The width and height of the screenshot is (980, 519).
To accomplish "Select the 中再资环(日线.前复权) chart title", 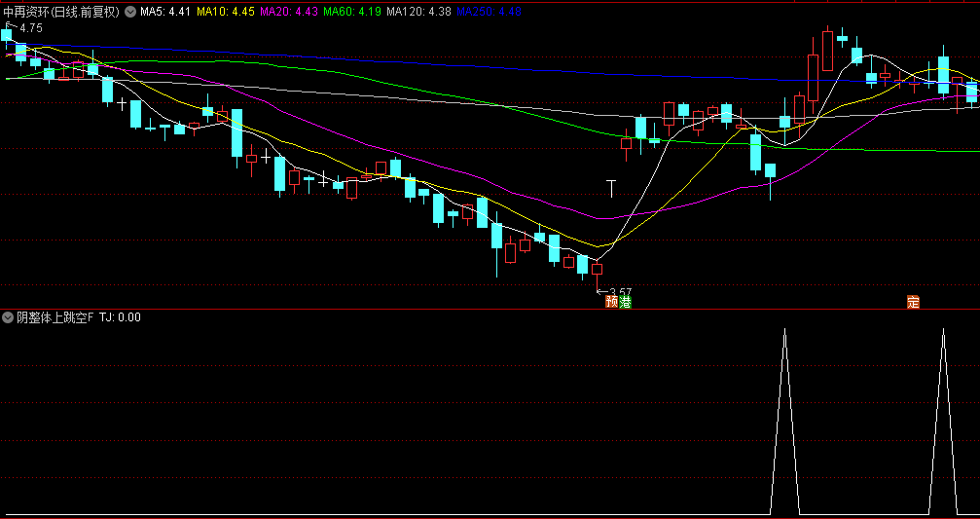I will point(60,12).
